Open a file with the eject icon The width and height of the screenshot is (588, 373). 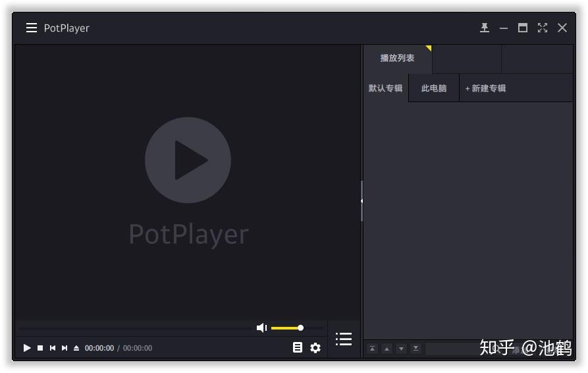(x=76, y=348)
